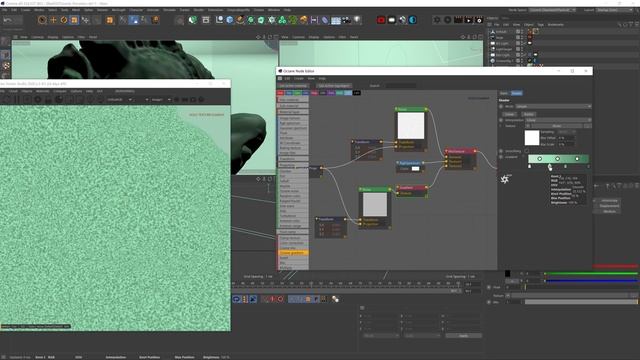640x360 pixels.
Task: Click the grid Floor icon in the top toolbar
Action: coord(336,20)
